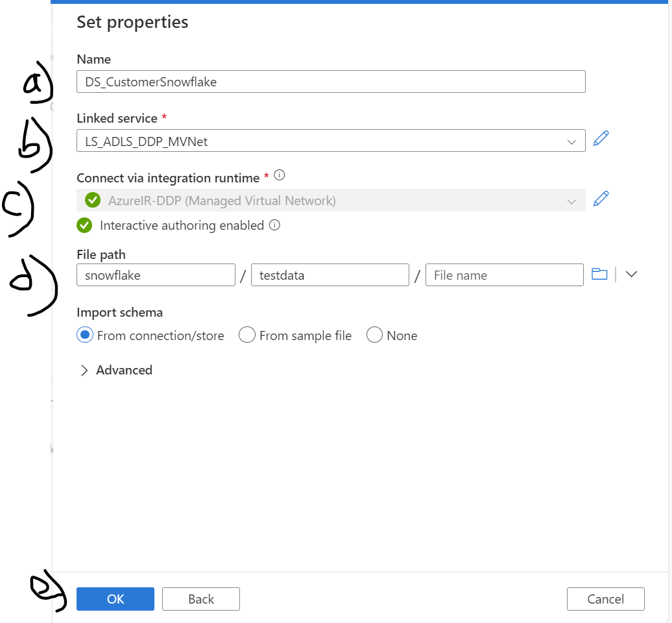Open the Linked service dropdown
Image resolution: width=672 pixels, height=623 pixels.
[x=571, y=141]
